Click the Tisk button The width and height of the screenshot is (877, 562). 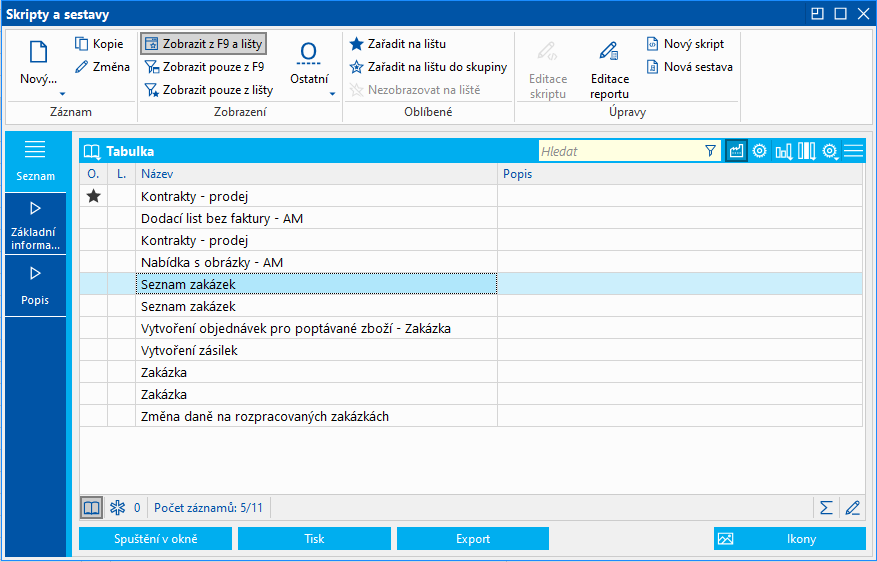click(x=314, y=539)
